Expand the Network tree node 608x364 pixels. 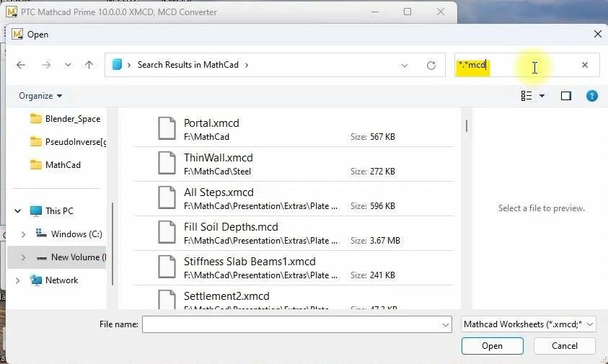click(x=17, y=280)
